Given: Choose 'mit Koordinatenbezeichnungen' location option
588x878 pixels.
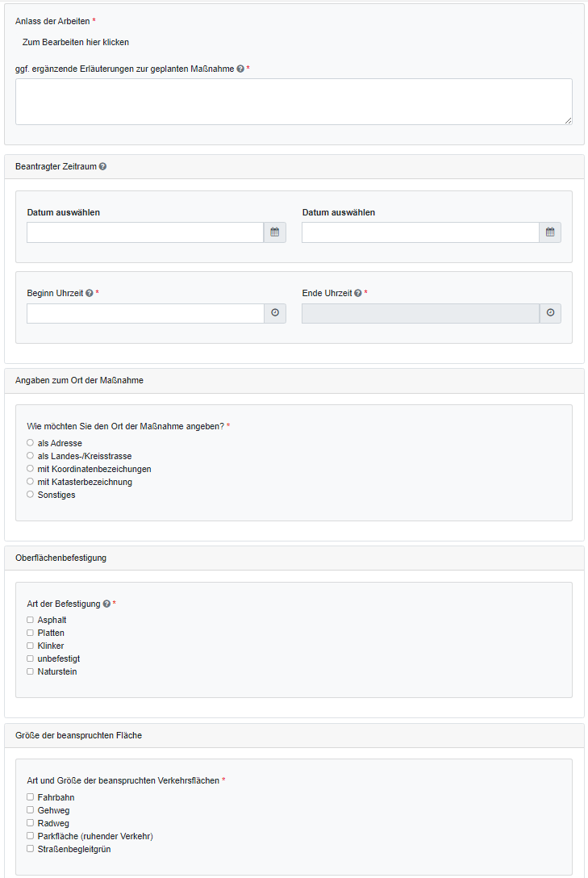Looking at the screenshot, I should point(31,469).
